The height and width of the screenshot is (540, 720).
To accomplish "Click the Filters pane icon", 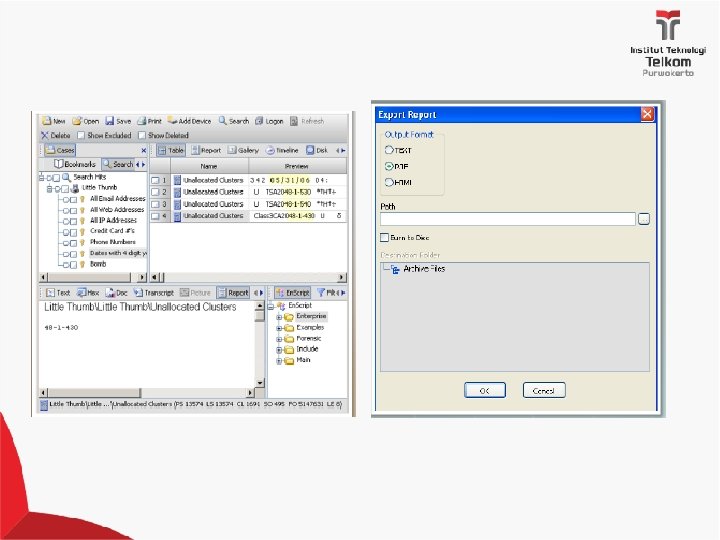I will tap(321, 292).
